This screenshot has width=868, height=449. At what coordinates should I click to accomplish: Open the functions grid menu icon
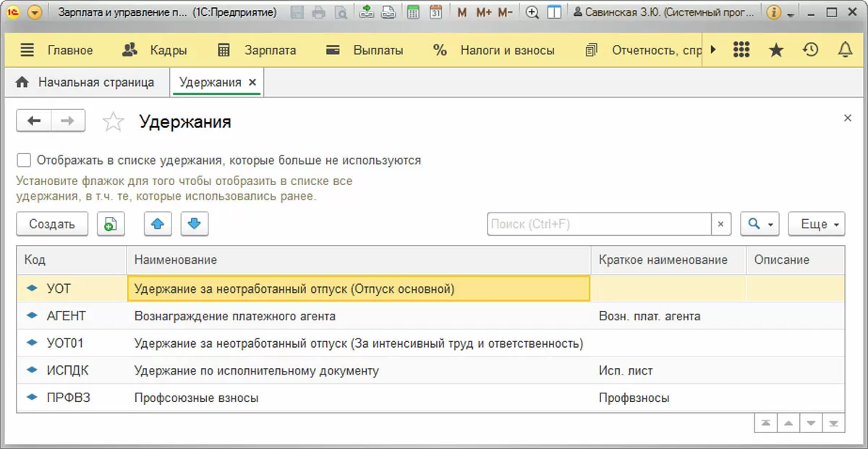coord(741,50)
